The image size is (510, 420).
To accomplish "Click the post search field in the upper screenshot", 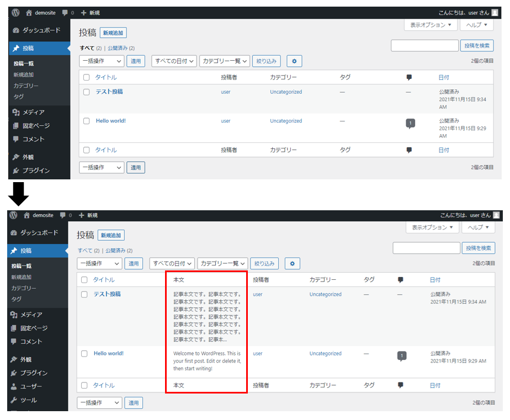I will pos(424,46).
